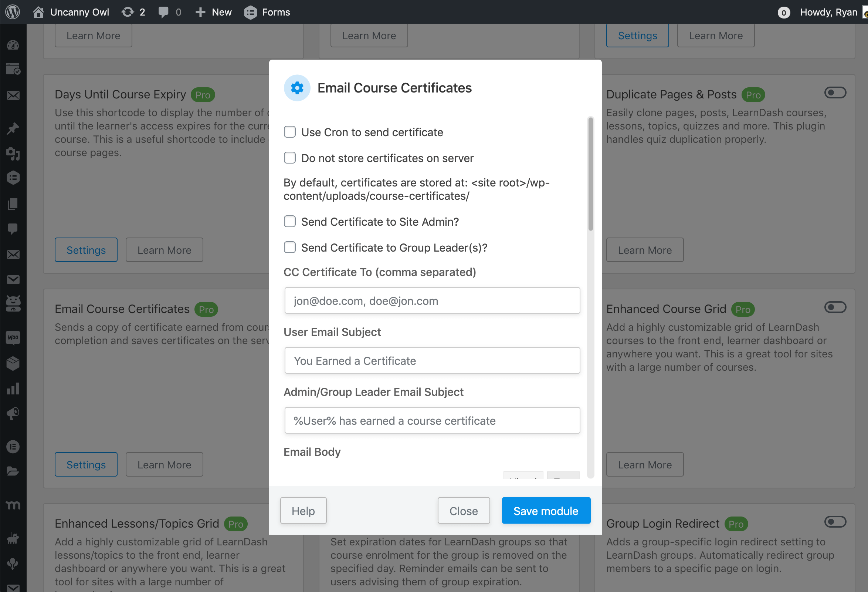Check Send Certificate to Site Admin
868x592 pixels.
(289, 221)
